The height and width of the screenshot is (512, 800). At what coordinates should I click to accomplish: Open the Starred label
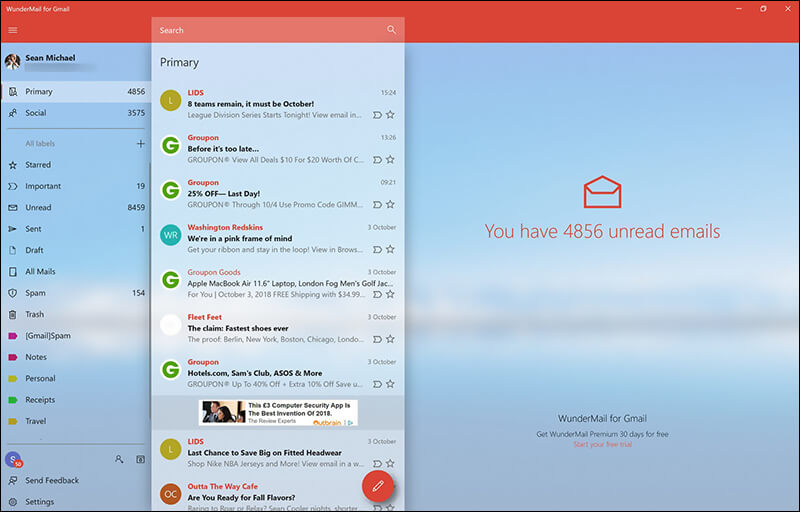pos(77,165)
